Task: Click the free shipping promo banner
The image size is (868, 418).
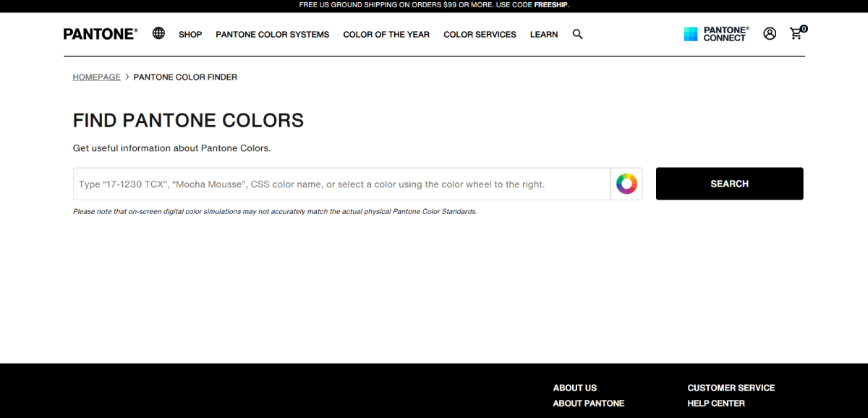Action: point(434,5)
